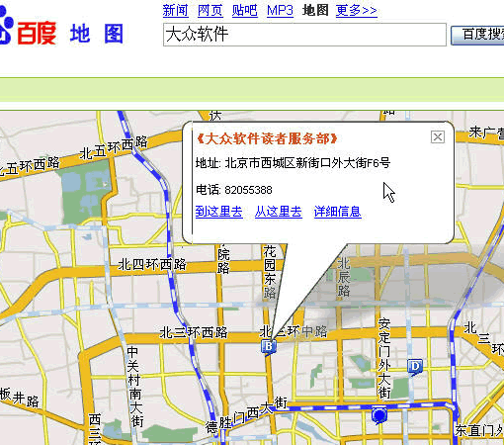Screen dimensions: 504x445
Task: Click the 北四环西路 road label
Action: 152,264
